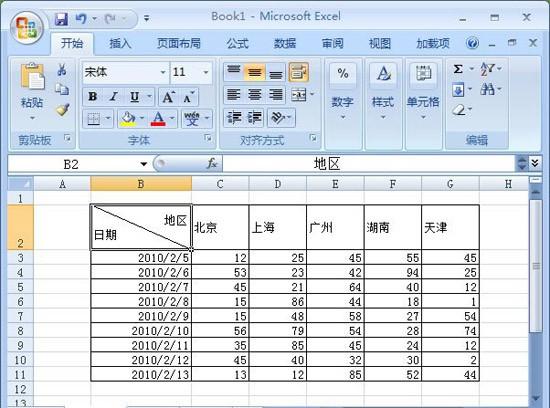Switch to the 插入 ribbon tab

(120, 44)
